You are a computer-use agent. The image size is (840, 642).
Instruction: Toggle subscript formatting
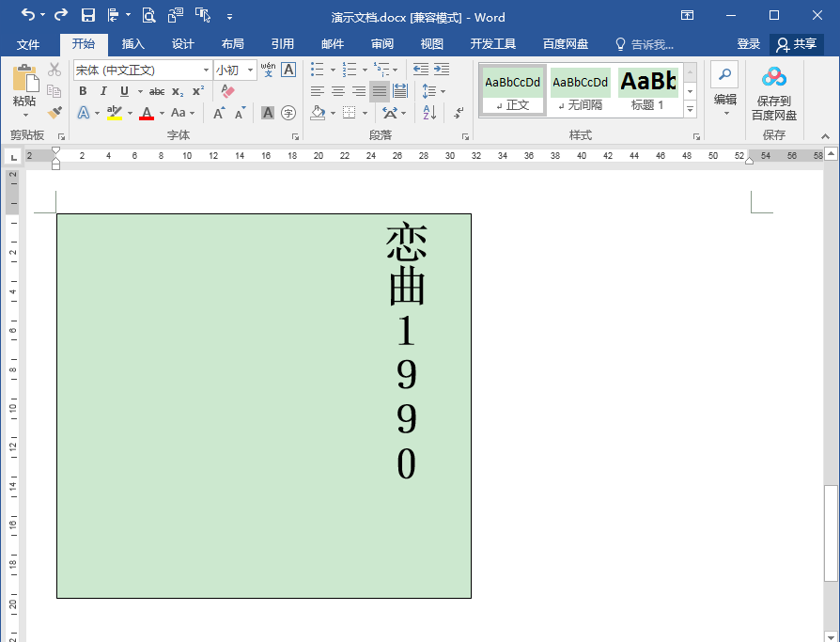[x=178, y=91]
